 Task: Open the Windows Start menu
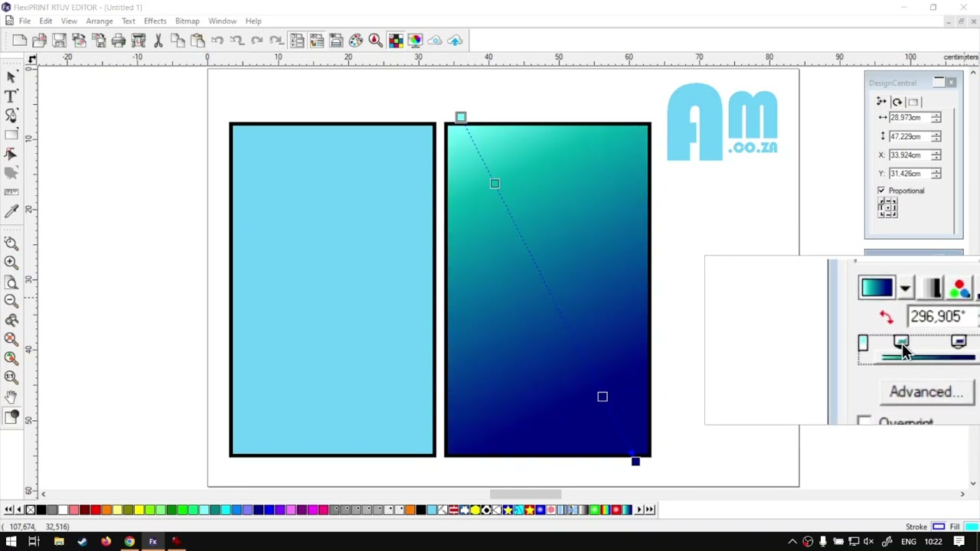point(11,542)
